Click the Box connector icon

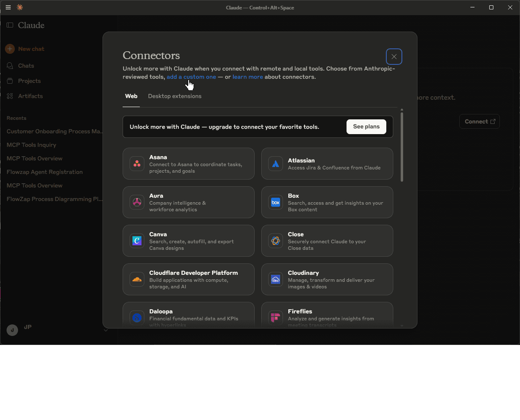(x=275, y=202)
